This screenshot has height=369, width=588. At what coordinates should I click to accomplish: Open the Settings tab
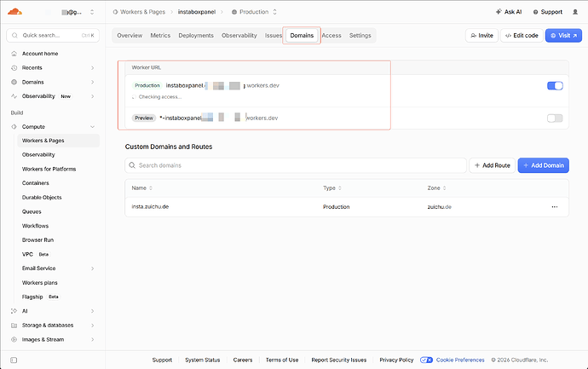[x=360, y=35]
